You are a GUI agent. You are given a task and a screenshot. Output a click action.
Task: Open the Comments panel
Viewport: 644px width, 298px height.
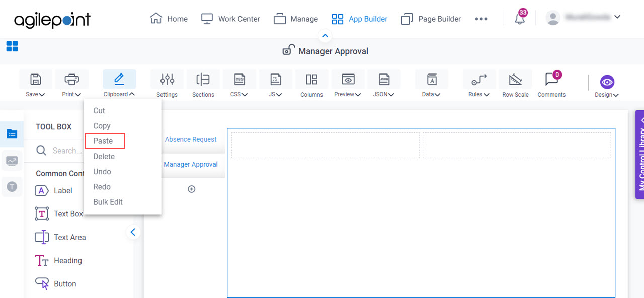click(x=551, y=84)
